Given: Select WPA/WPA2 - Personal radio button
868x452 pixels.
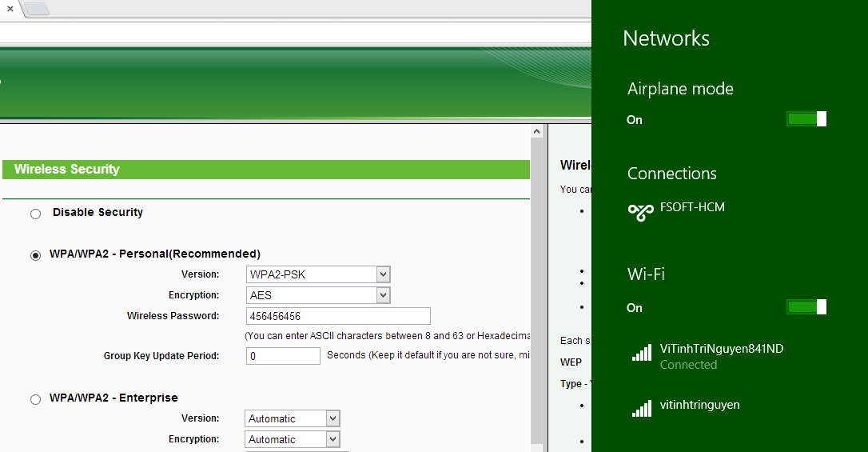Looking at the screenshot, I should point(35,255).
